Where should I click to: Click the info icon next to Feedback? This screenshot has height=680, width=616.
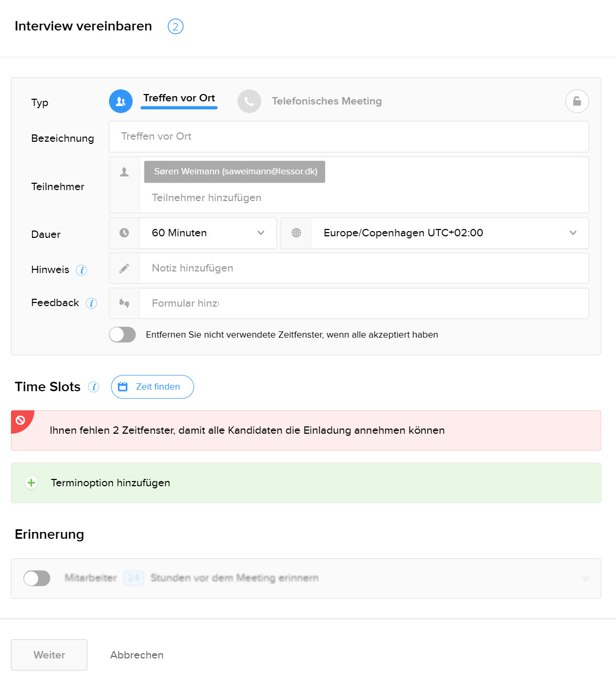91,304
